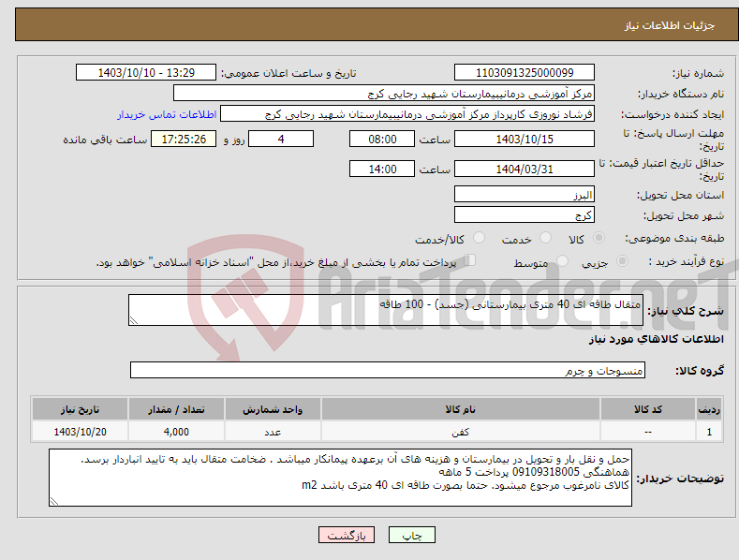739x560 pixels.
Task: Select the جزیی purchase type radio
Action: [622, 260]
